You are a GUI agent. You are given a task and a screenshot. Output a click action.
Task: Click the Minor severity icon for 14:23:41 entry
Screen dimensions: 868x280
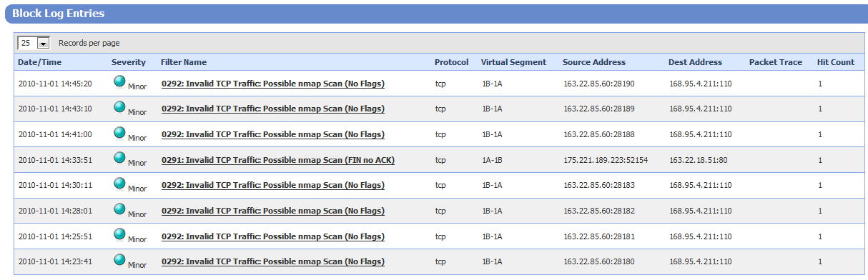pos(120,259)
